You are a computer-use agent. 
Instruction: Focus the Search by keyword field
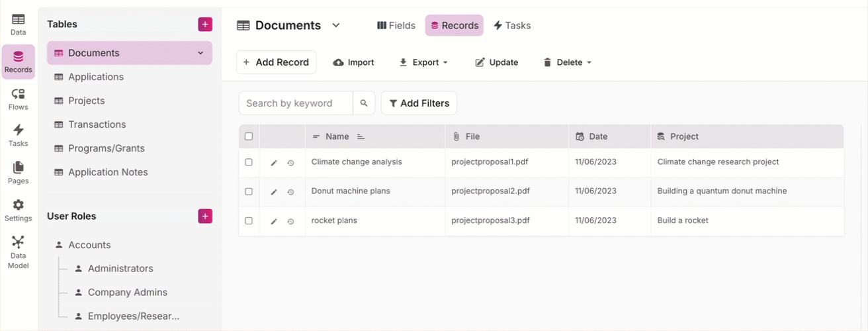(x=296, y=103)
